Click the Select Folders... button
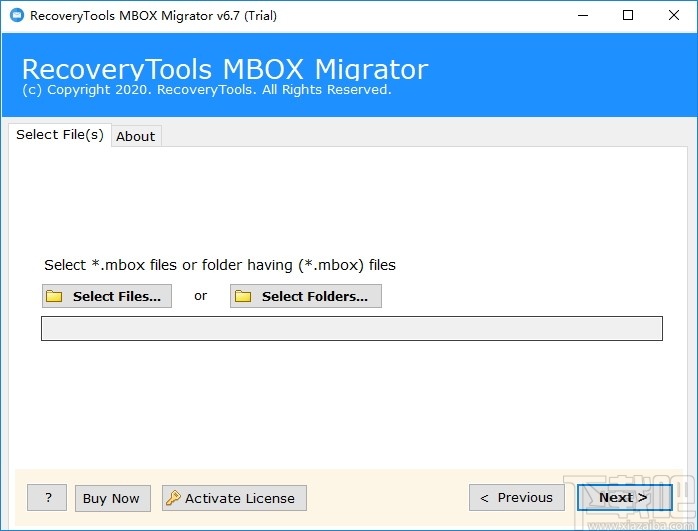The width and height of the screenshot is (698, 531). 306,296
